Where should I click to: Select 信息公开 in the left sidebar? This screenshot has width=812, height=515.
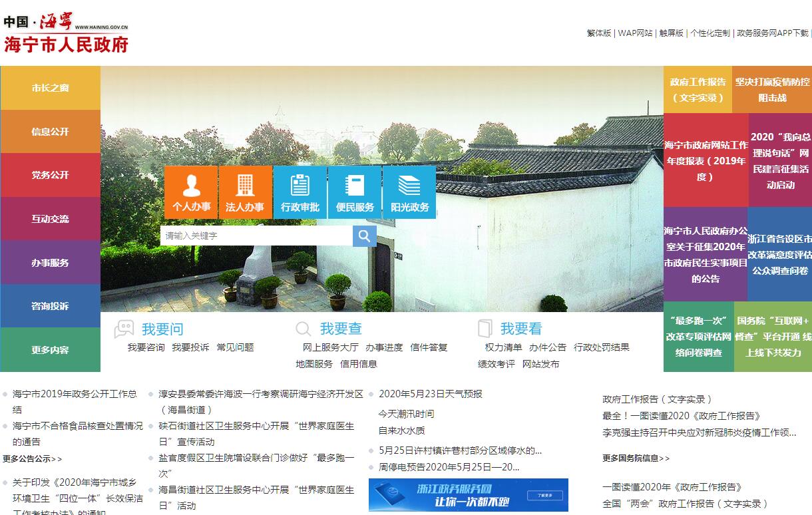[50, 132]
